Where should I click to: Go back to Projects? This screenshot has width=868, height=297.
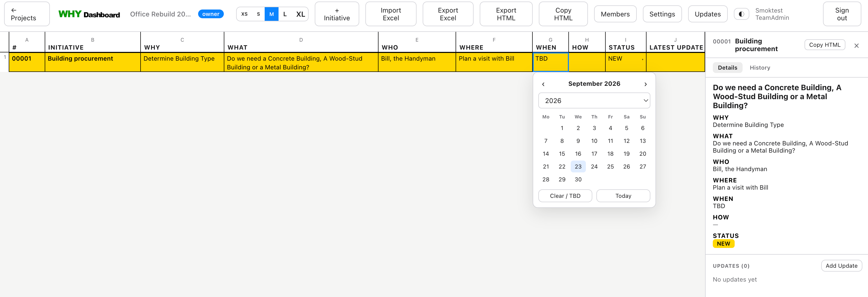point(27,14)
